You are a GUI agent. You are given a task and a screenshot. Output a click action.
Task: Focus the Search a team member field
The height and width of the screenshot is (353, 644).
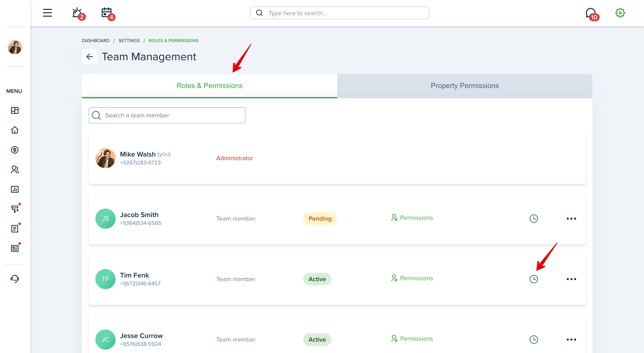pyautogui.click(x=167, y=115)
